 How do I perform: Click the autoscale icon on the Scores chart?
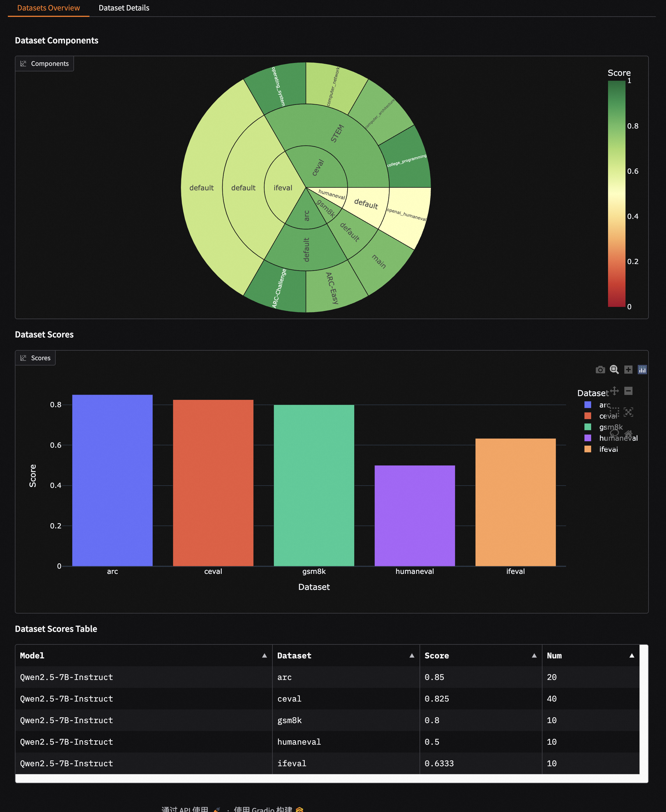point(629,412)
